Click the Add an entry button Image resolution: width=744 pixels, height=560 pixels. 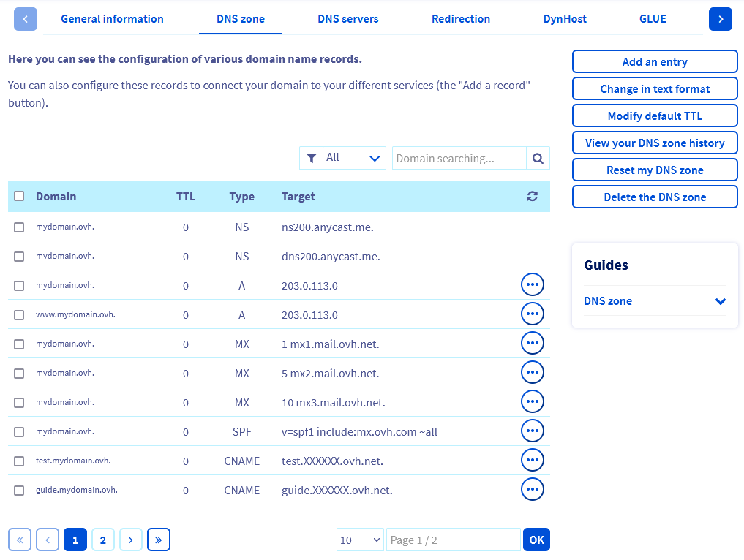pos(655,62)
